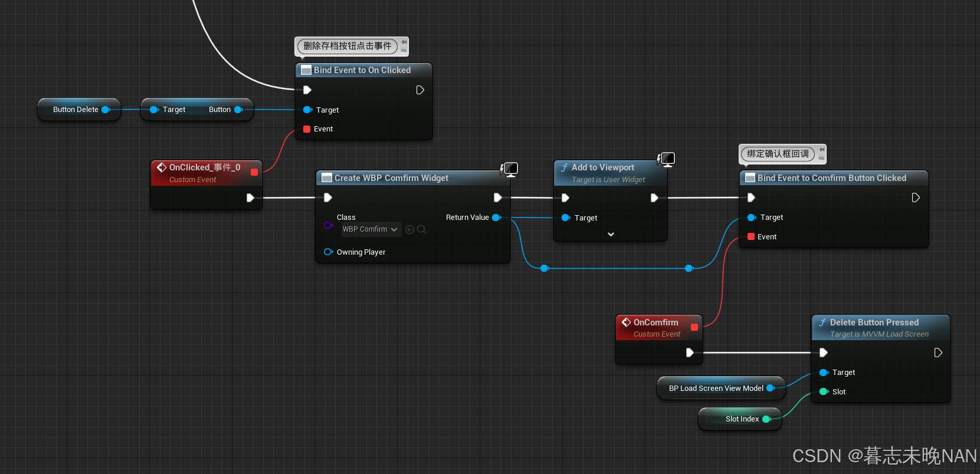Click Target pin on Bind Event to Comfirm Button Clicked
This screenshot has width=980, height=474.
click(x=752, y=218)
